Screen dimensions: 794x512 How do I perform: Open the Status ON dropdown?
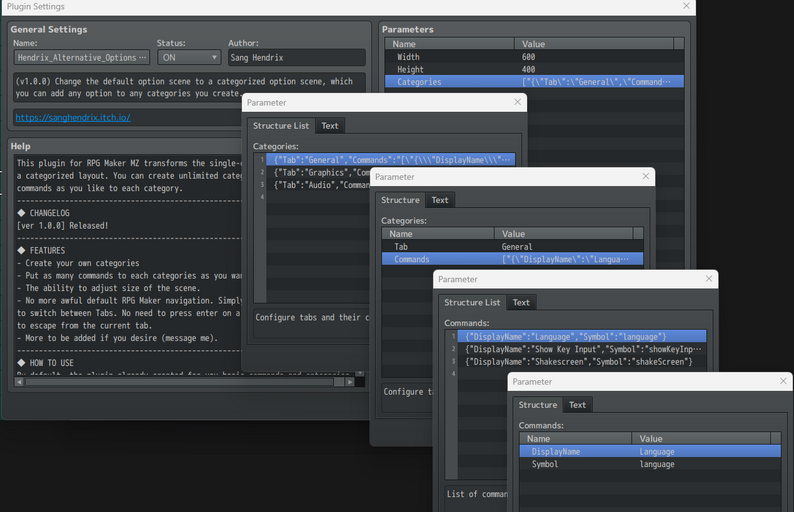pyautogui.click(x=189, y=57)
